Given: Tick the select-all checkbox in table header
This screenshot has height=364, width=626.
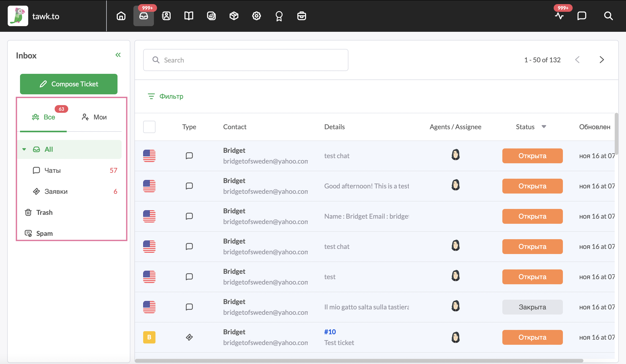Looking at the screenshot, I should click(x=149, y=127).
